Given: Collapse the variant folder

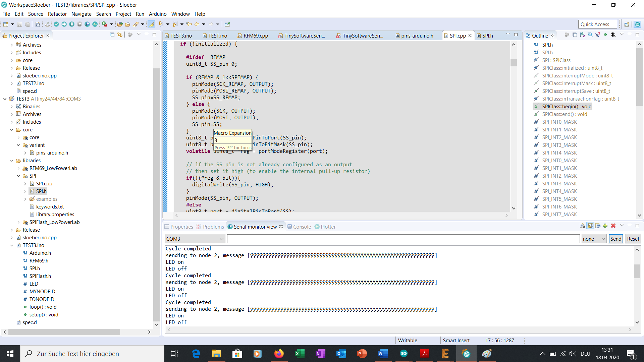Looking at the screenshot, I should pos(18,145).
